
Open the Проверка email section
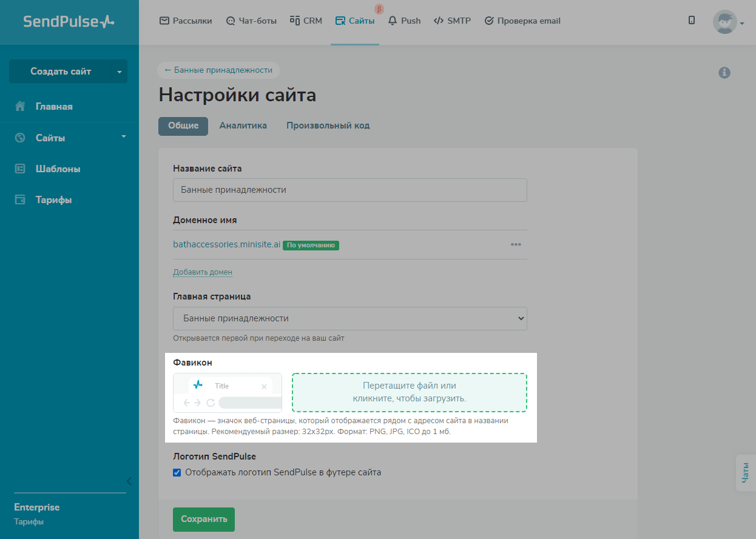point(522,21)
